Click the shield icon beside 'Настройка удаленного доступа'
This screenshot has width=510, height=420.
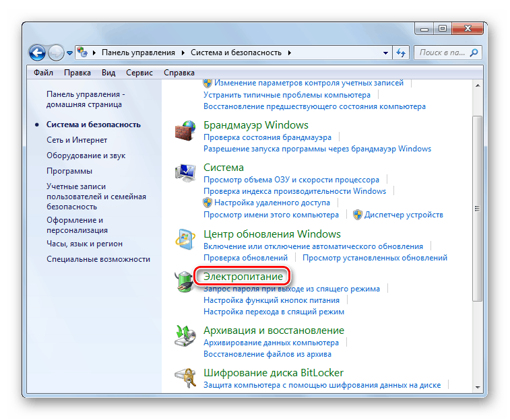208,203
